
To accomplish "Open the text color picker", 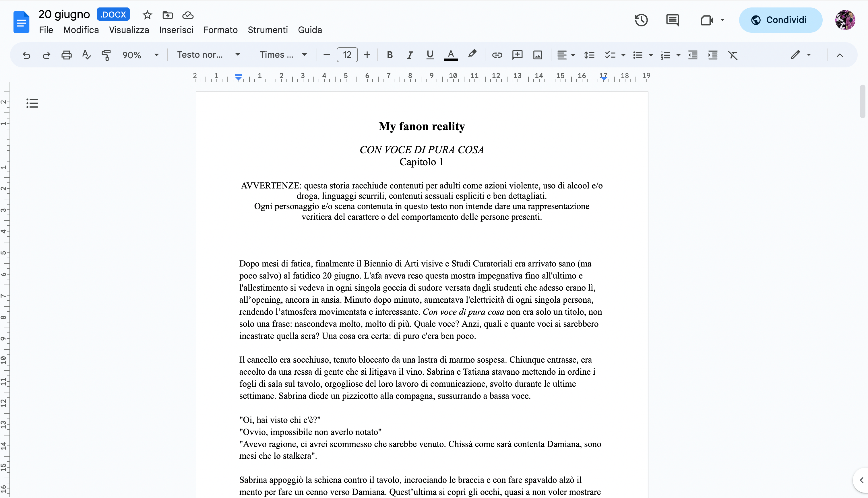I will tap(451, 55).
